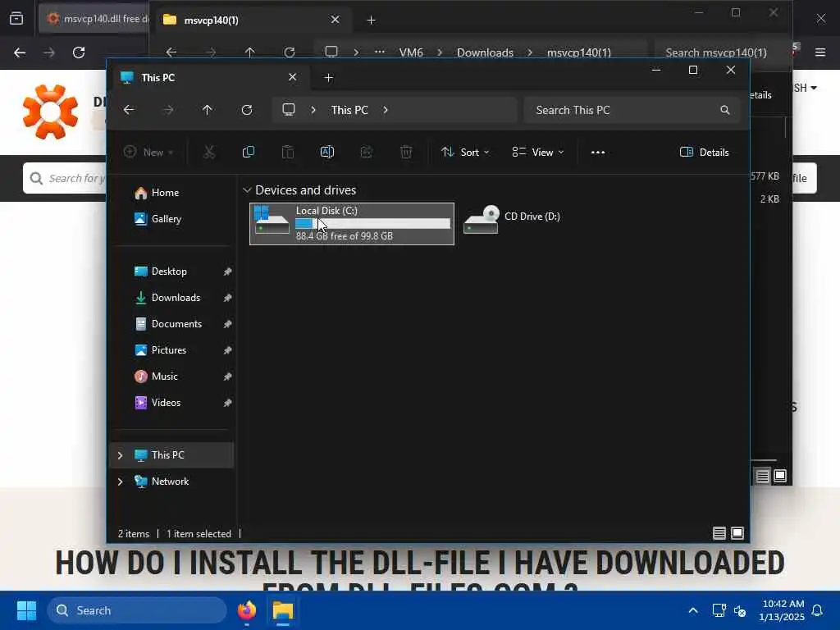The height and width of the screenshot is (630, 840).
Task: Open Firefox from the taskbar
Action: (x=247, y=610)
